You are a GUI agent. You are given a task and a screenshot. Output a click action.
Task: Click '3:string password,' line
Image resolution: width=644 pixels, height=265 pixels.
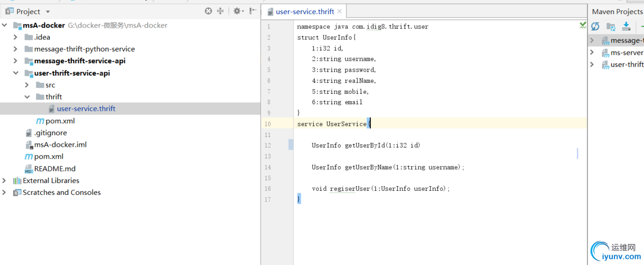(x=344, y=69)
